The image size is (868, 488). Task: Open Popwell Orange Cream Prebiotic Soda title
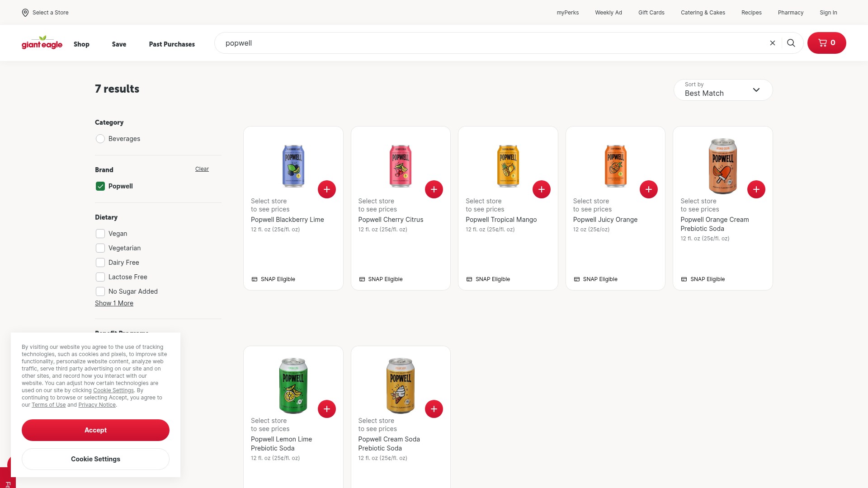click(x=715, y=224)
